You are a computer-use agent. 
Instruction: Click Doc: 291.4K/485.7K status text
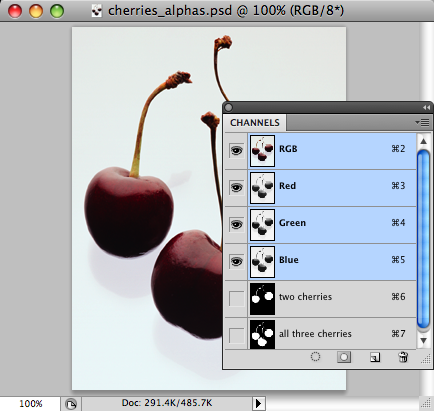coord(167,403)
